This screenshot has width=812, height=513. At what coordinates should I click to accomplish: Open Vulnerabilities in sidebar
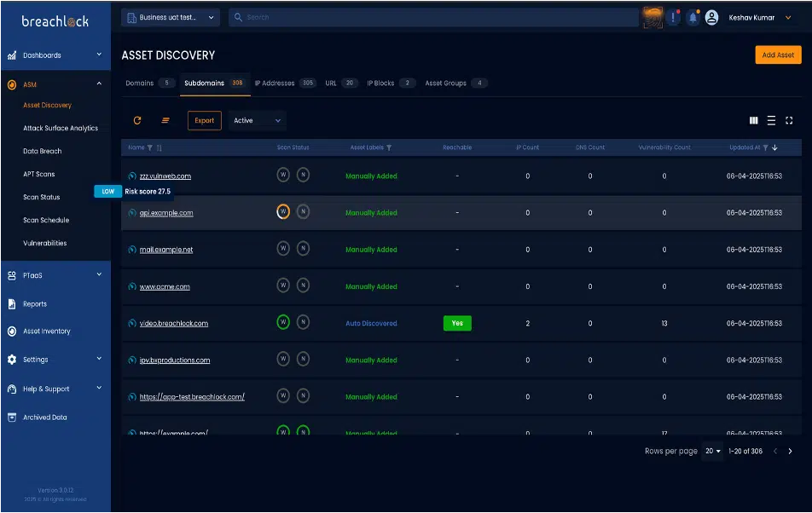[x=45, y=243]
